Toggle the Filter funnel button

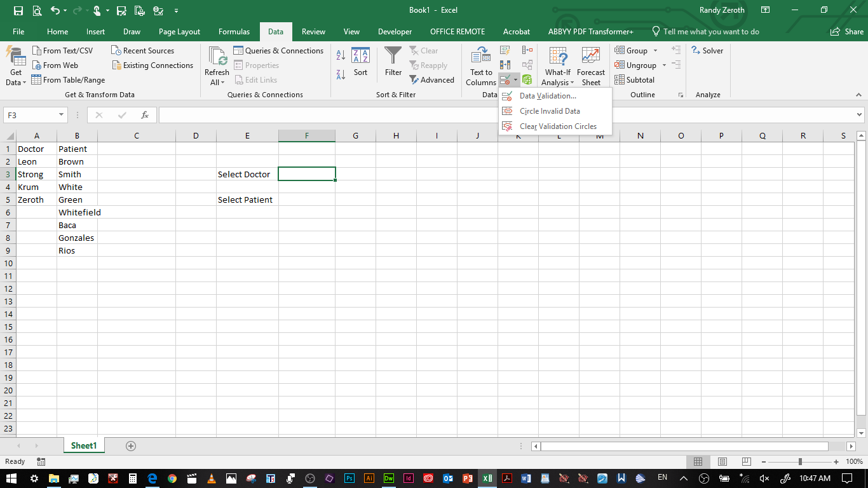point(393,62)
